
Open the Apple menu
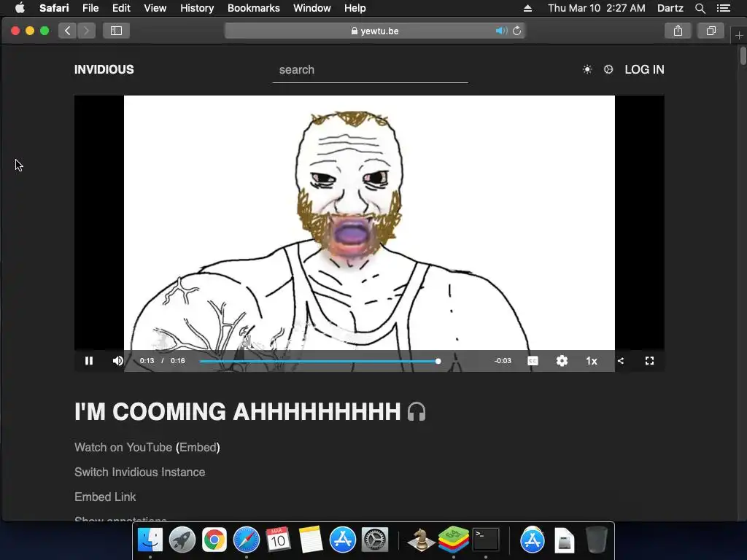(20, 8)
